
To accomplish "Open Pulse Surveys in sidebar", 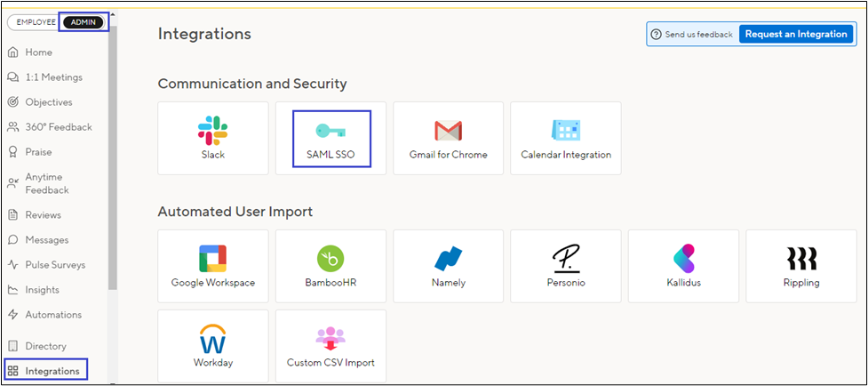I will point(54,264).
